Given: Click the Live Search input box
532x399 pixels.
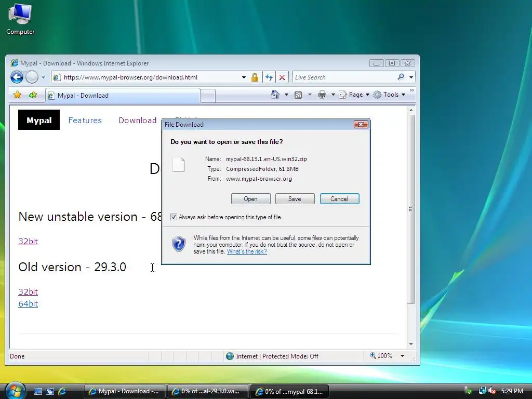Looking at the screenshot, I should pos(344,77).
